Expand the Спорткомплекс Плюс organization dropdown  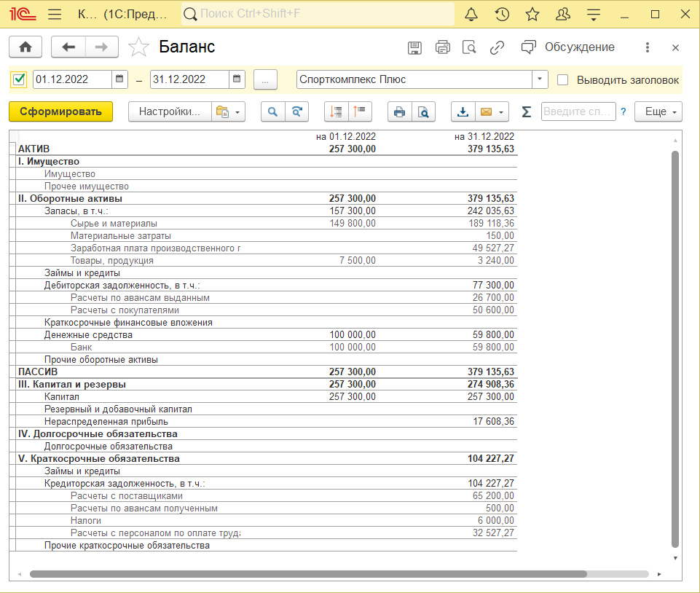[540, 79]
